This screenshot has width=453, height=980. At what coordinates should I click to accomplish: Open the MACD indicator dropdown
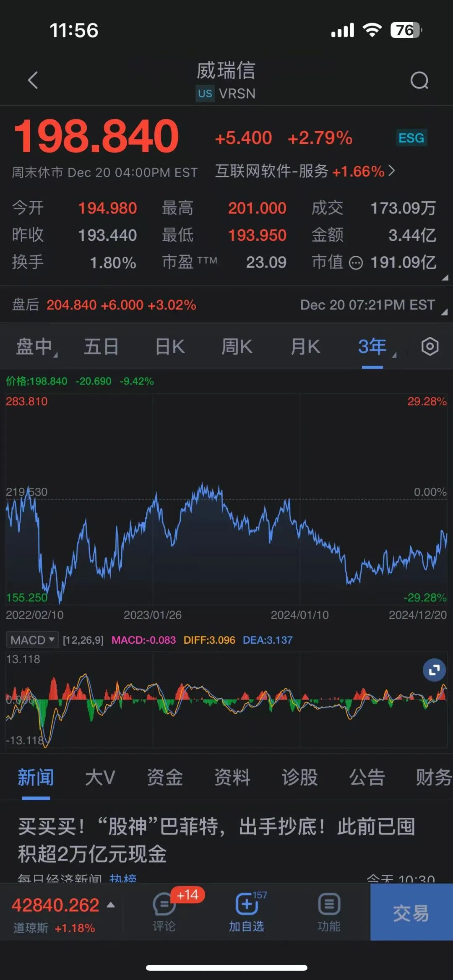[x=32, y=640]
